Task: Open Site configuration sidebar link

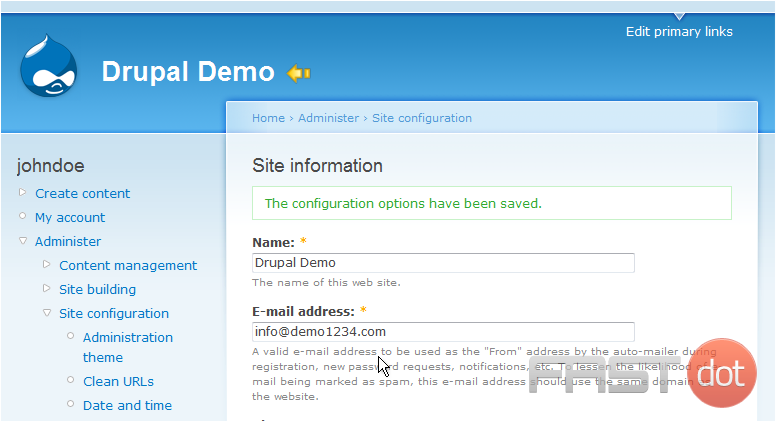Action: point(114,314)
